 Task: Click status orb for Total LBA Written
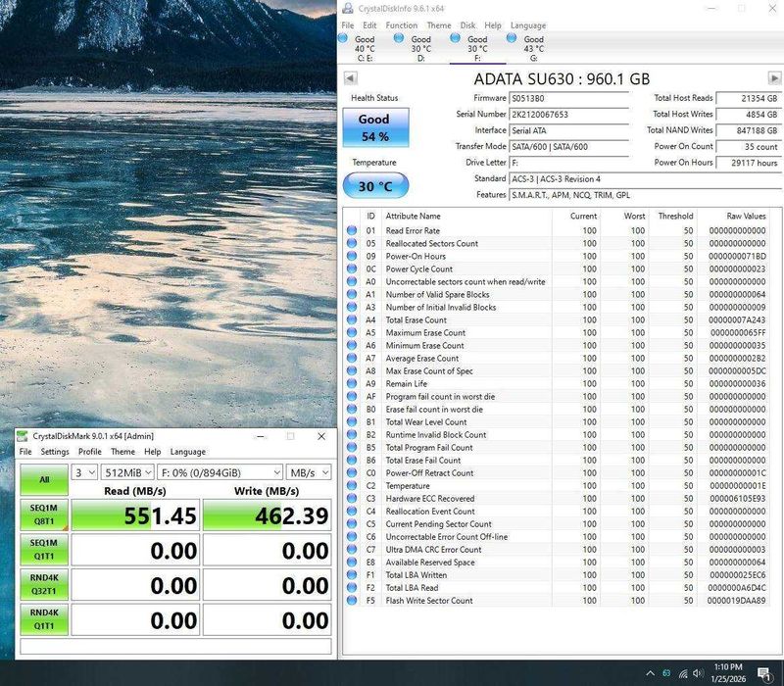click(x=352, y=575)
